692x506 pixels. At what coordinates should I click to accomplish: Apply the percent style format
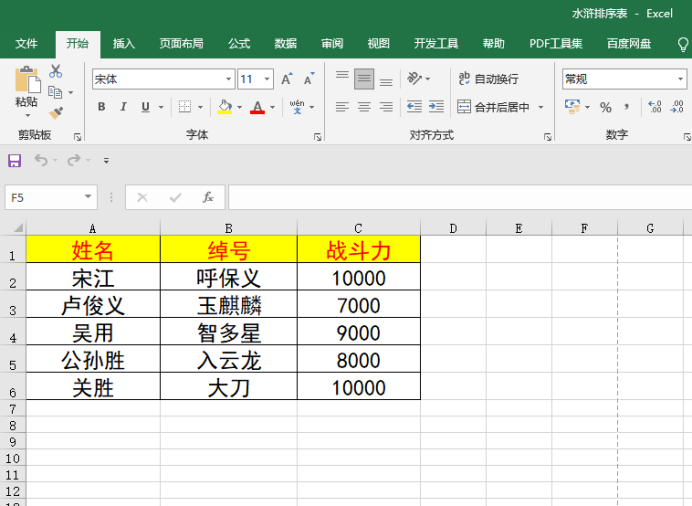[x=606, y=107]
